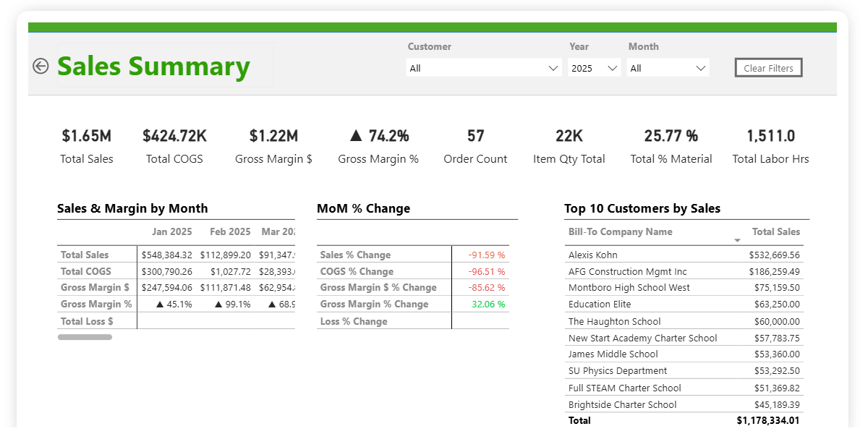This screenshot has height=447, width=868.
Task: Click the Sales Summary page title
Action: click(x=153, y=66)
